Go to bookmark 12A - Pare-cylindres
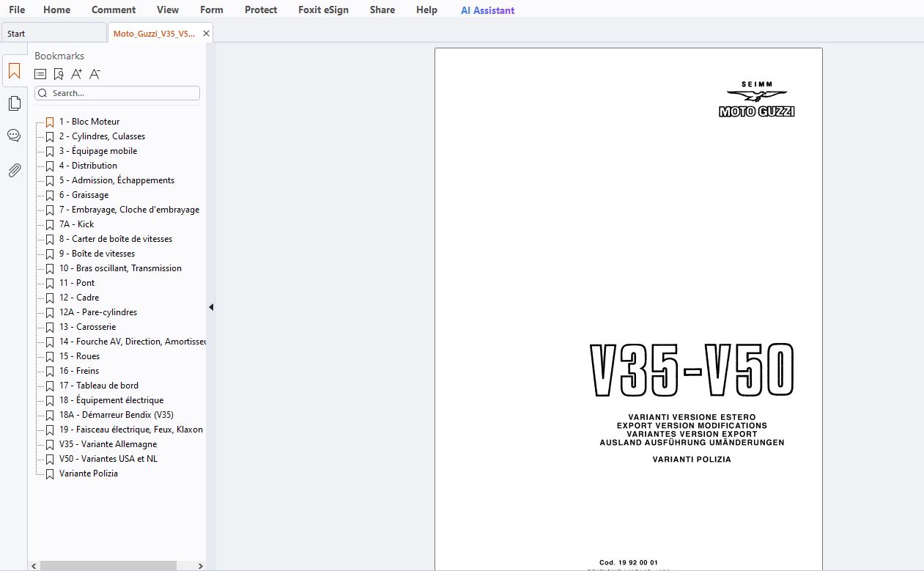Image resolution: width=924 pixels, height=571 pixels. pyautogui.click(x=98, y=312)
